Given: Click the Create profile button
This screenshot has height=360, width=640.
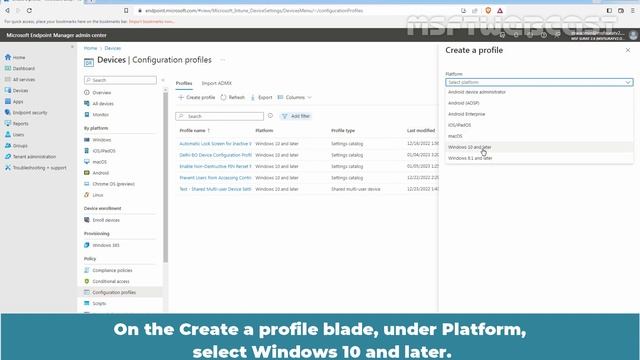Looking at the screenshot, I should pyautogui.click(x=197, y=98).
